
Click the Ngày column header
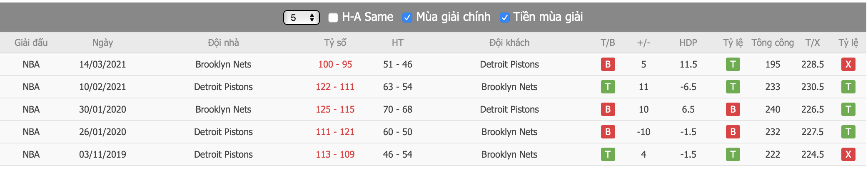(102, 43)
